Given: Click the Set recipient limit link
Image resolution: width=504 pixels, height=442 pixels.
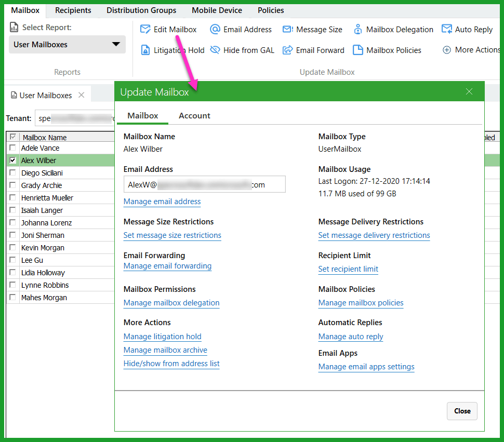Looking at the screenshot, I should click(348, 269).
